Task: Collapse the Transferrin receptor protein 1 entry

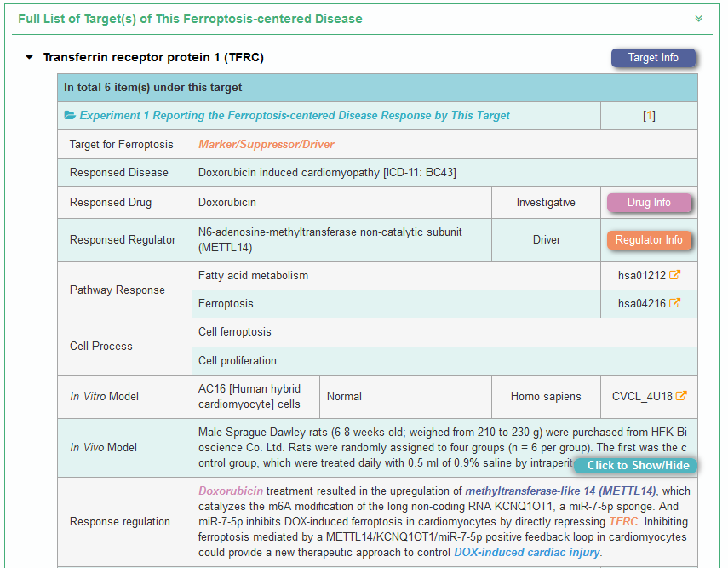Action: pyautogui.click(x=30, y=58)
